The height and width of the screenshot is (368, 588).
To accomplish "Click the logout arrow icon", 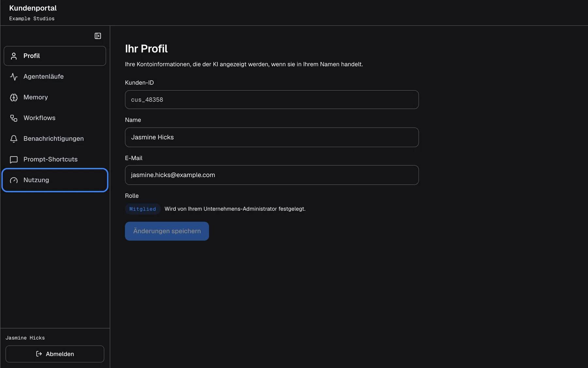I will [39, 354].
